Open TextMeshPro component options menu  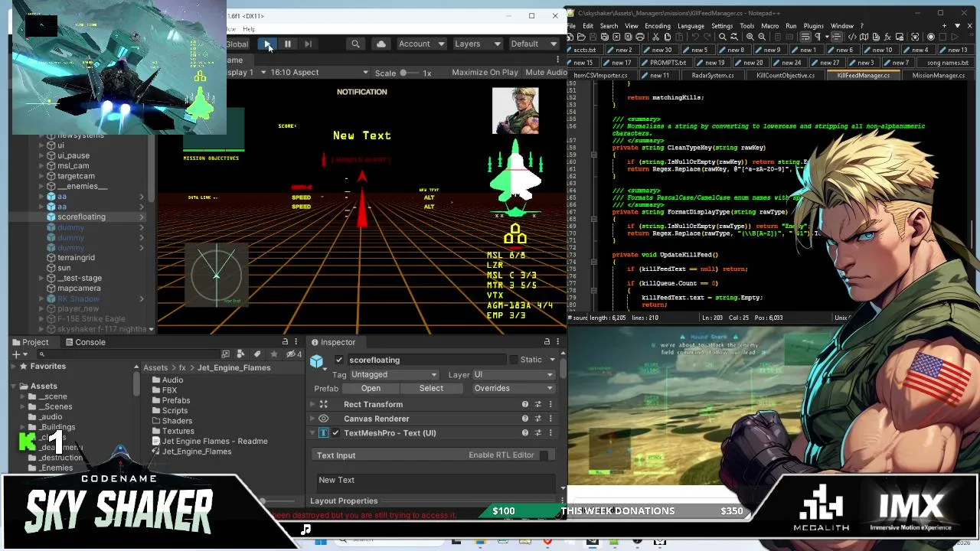pos(550,433)
